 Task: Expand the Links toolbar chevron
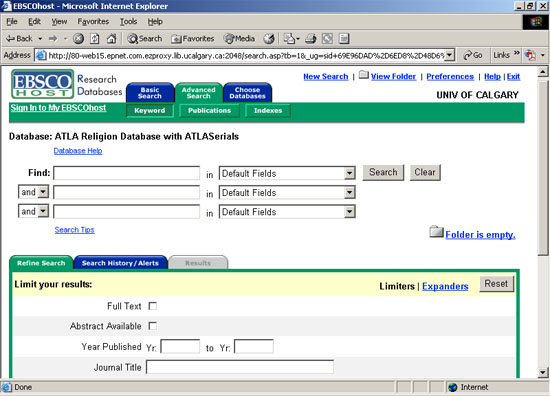coord(517,53)
